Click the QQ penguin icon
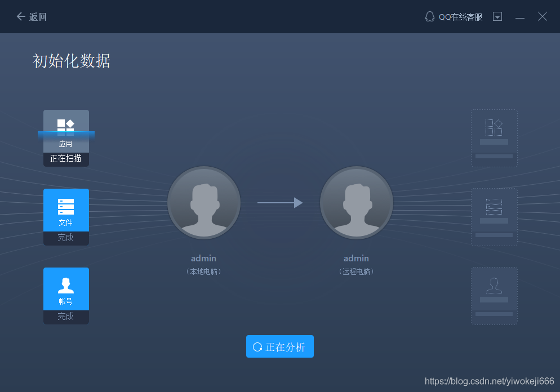Image resolution: width=560 pixels, height=392 pixels. 430,16
